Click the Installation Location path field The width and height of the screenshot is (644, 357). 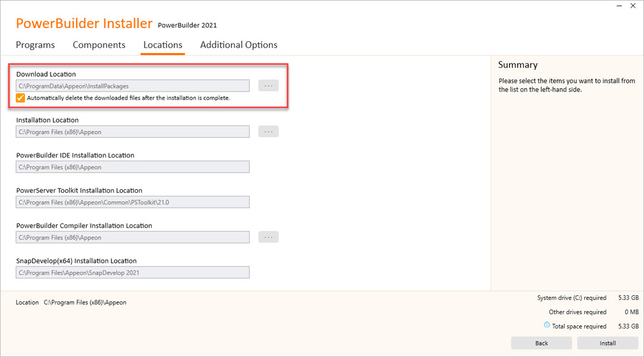click(132, 131)
